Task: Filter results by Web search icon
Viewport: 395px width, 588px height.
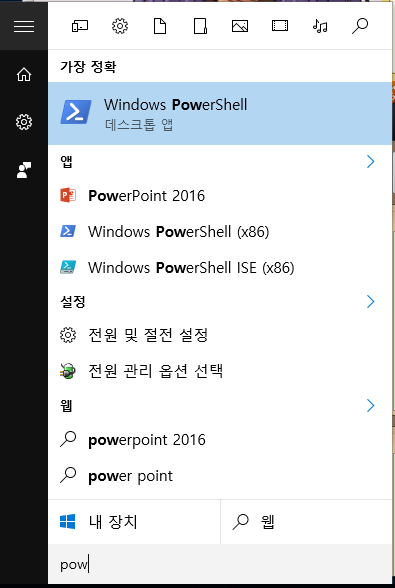Action: point(360,26)
